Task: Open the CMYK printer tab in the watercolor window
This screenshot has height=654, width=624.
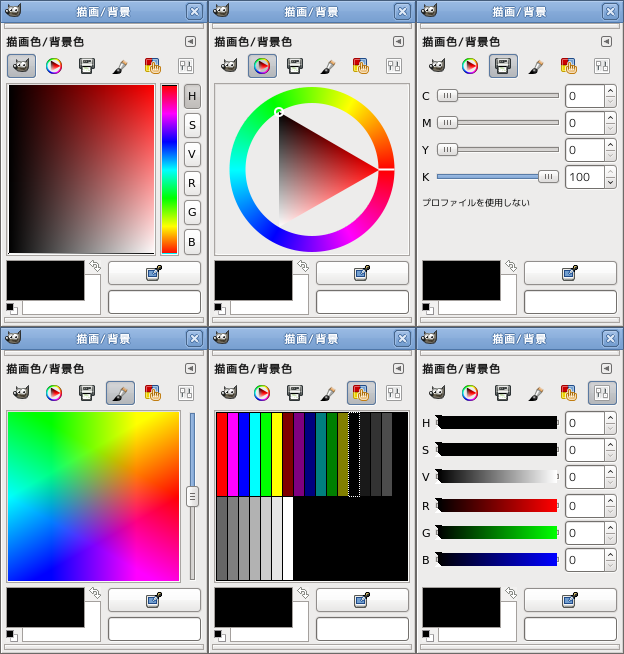Action: [x=87, y=393]
